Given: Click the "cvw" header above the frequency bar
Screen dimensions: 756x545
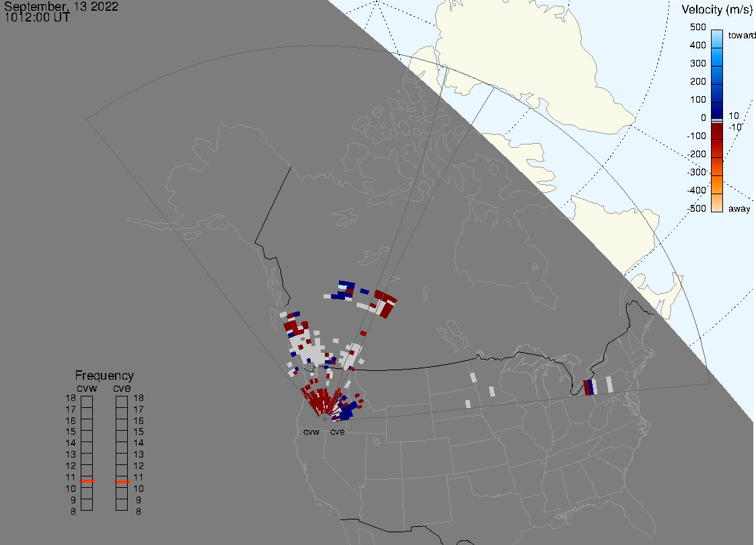Looking at the screenshot, I should click(87, 388).
